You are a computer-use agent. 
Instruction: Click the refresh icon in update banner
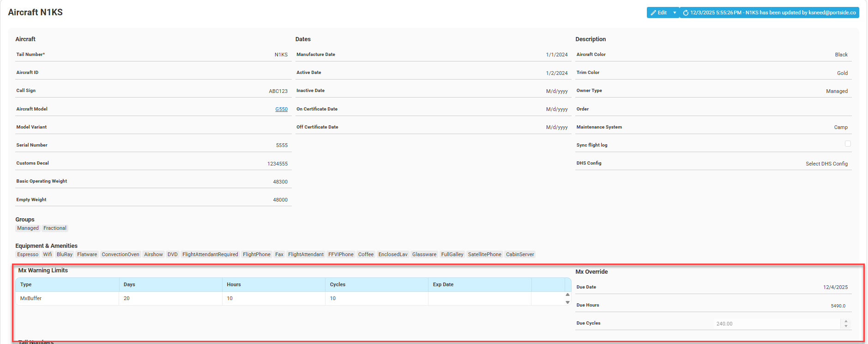pos(686,13)
